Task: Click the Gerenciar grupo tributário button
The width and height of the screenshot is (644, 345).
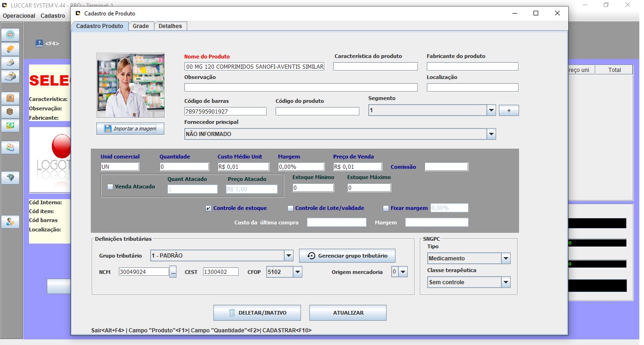Action: pyautogui.click(x=347, y=256)
